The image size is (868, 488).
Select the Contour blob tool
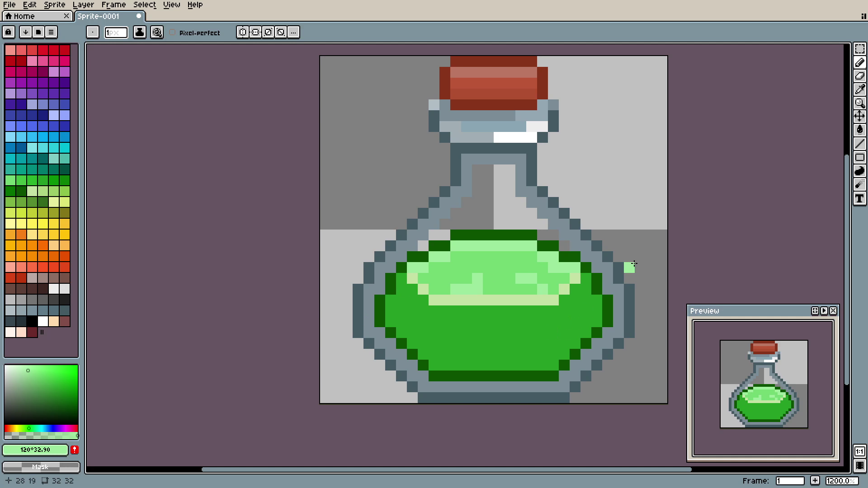click(x=859, y=171)
